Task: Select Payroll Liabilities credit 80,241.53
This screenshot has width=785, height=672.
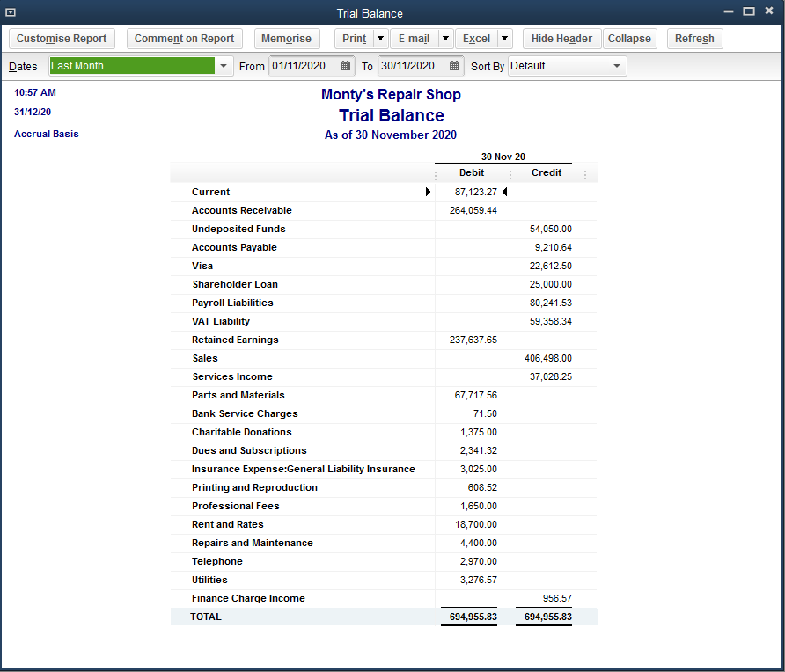Action: coord(551,303)
